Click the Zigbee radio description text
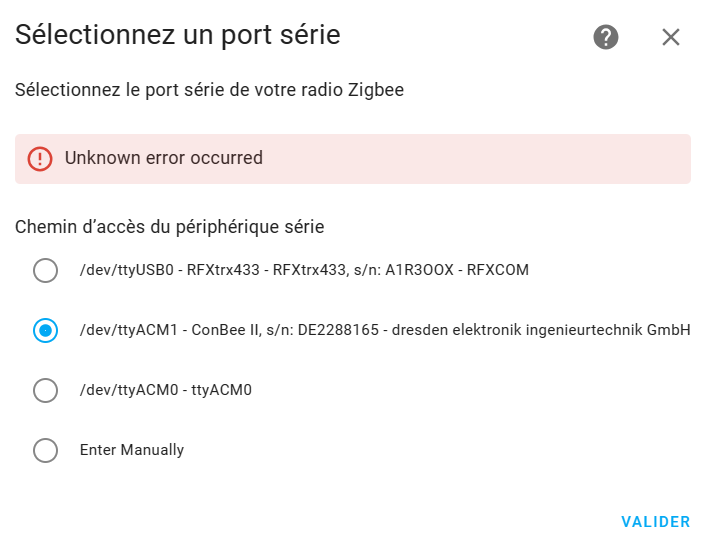This screenshot has width=706, height=539. [x=209, y=90]
